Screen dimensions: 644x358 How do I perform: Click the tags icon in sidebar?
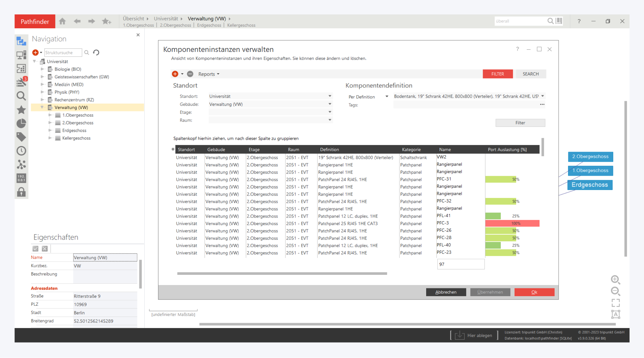coord(21,137)
